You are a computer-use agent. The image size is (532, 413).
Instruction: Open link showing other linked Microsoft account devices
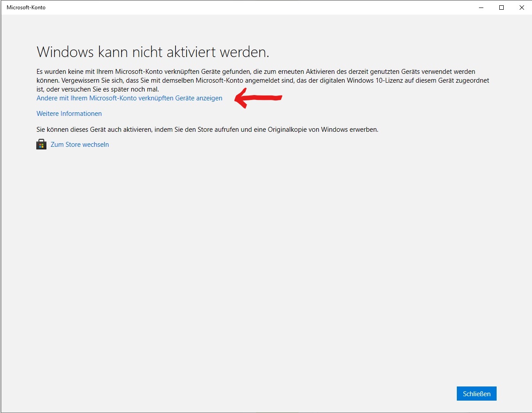coord(129,98)
